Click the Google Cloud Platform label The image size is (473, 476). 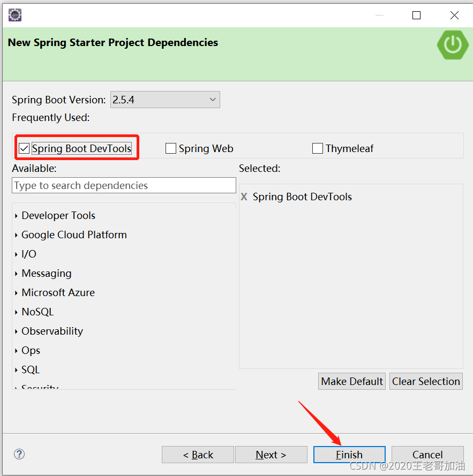[x=74, y=235]
